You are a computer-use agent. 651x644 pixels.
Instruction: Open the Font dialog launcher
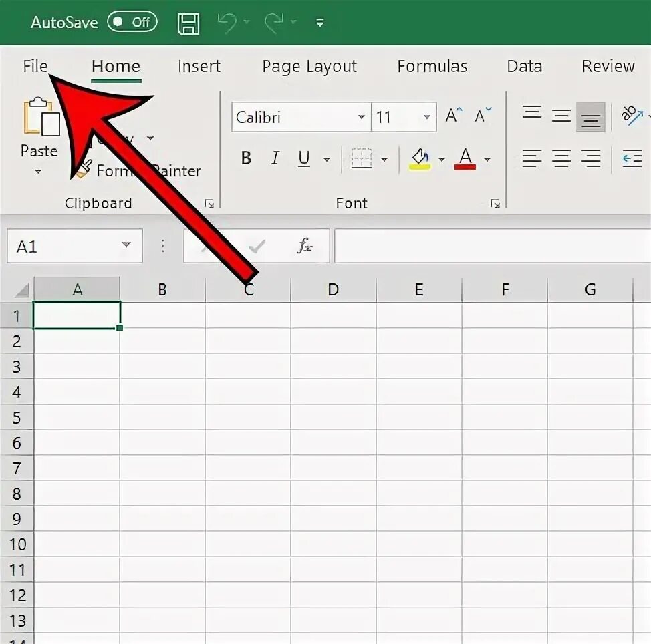coord(495,203)
